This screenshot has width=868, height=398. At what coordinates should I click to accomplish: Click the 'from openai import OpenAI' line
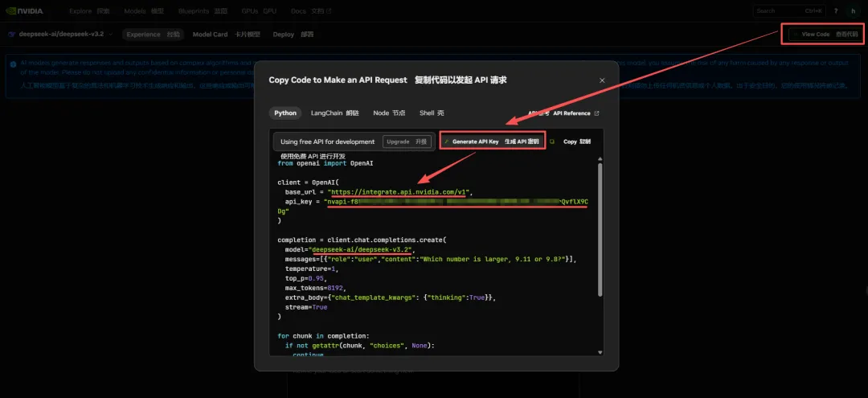(327, 164)
